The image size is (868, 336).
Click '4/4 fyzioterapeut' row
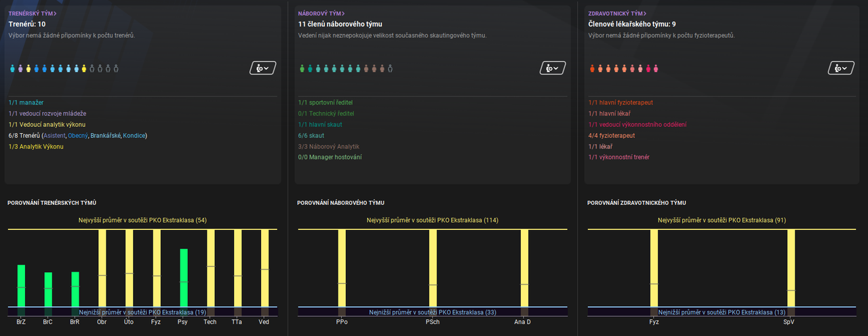(x=612, y=136)
